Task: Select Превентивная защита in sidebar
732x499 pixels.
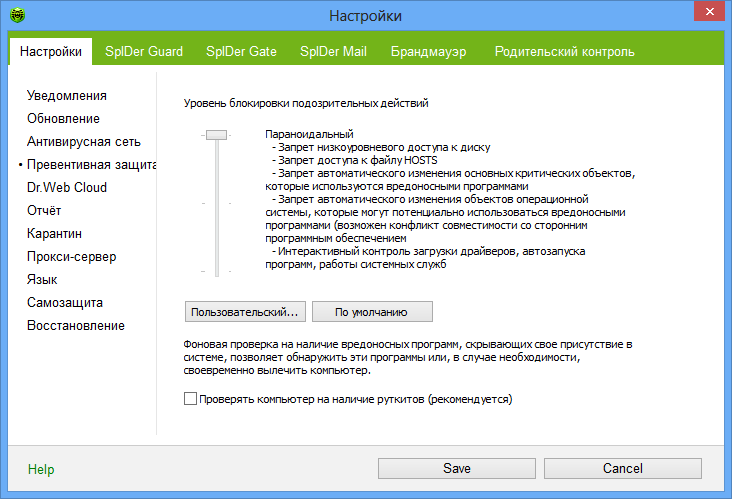Action: tap(92, 164)
